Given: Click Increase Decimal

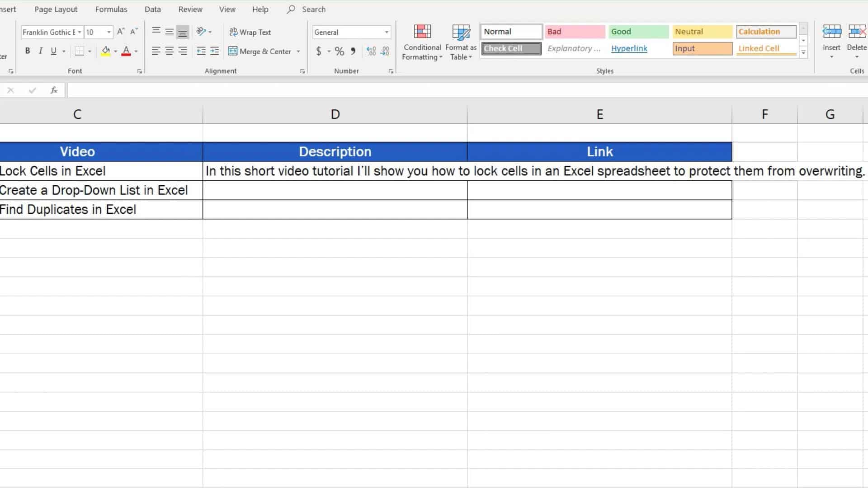Looking at the screenshot, I should (371, 51).
